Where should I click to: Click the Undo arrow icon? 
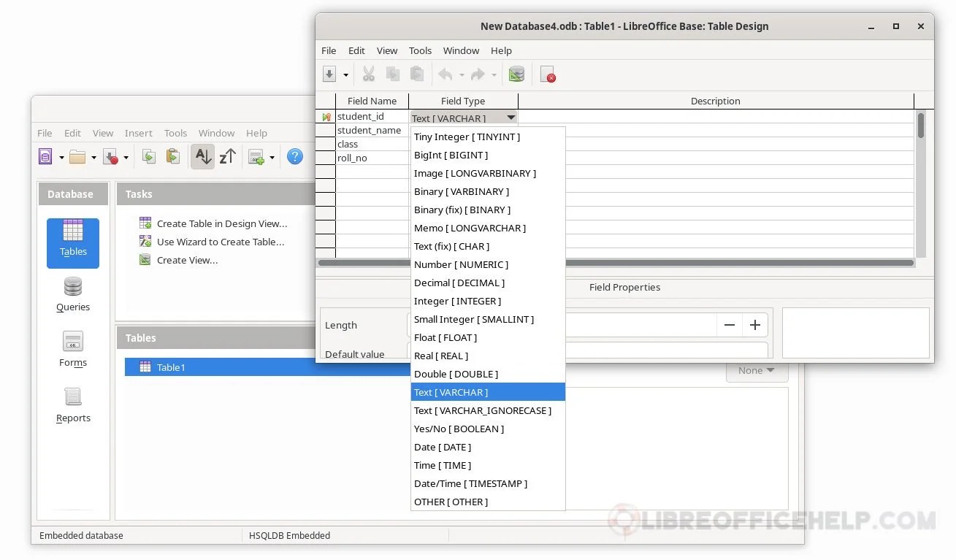(445, 74)
